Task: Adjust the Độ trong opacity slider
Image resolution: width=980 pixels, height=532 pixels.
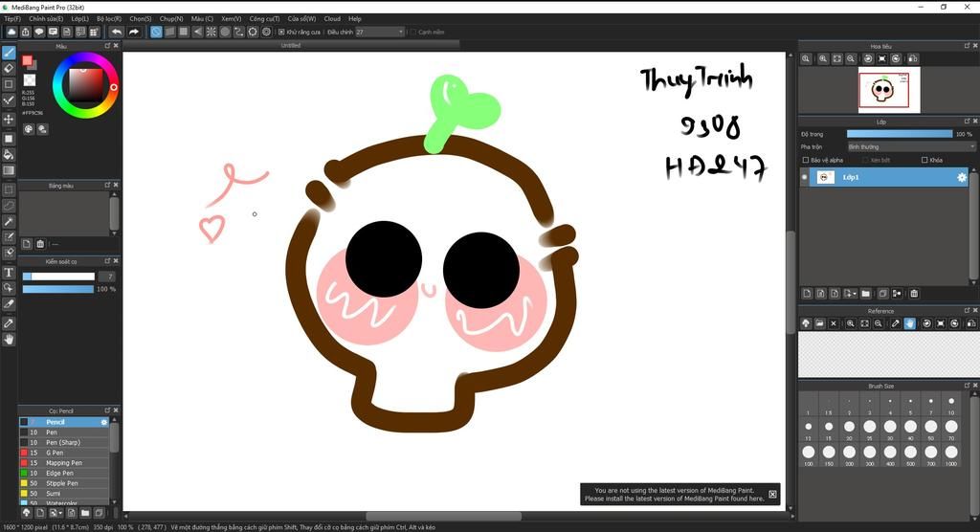Action: 900,134
